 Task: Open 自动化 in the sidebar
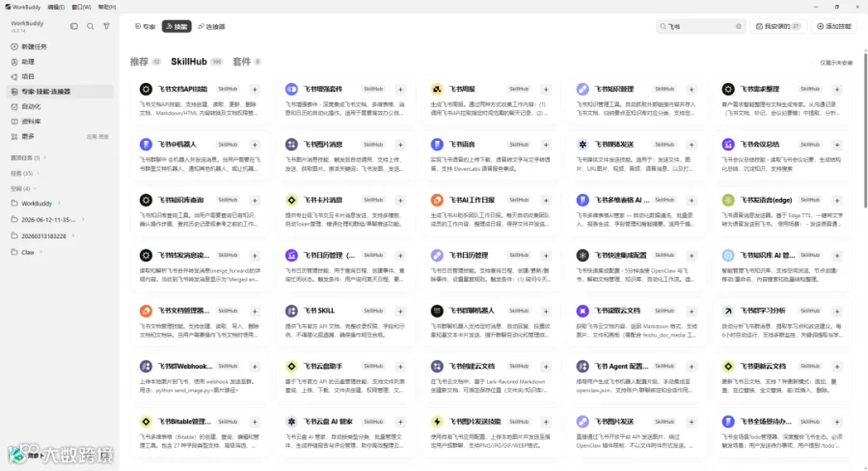click(x=61, y=106)
